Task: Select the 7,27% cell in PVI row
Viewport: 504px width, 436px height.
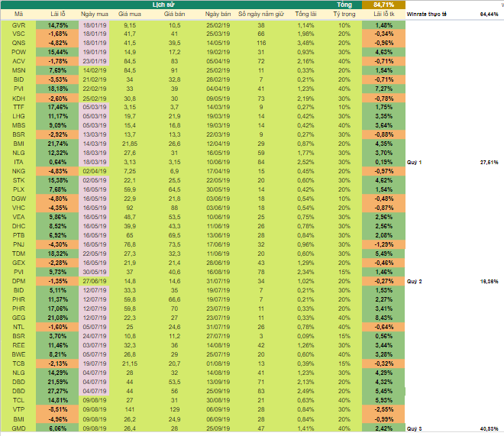Action: [x=383, y=89]
